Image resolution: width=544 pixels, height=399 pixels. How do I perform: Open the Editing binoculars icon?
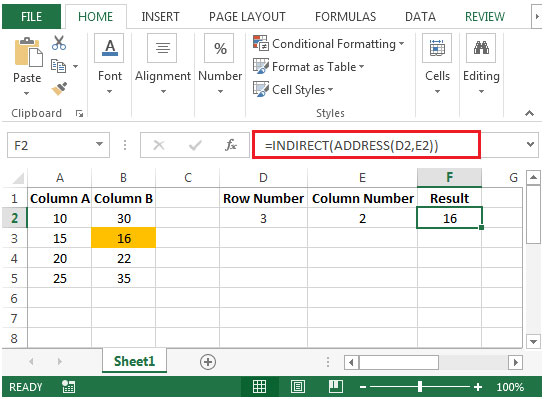pos(481,48)
